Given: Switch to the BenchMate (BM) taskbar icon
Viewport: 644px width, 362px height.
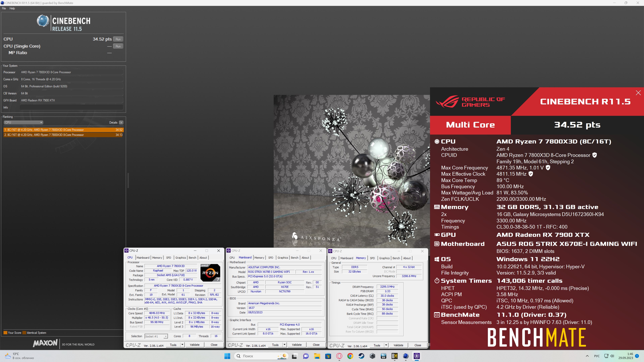Looking at the screenshot, I should (x=394, y=356).
